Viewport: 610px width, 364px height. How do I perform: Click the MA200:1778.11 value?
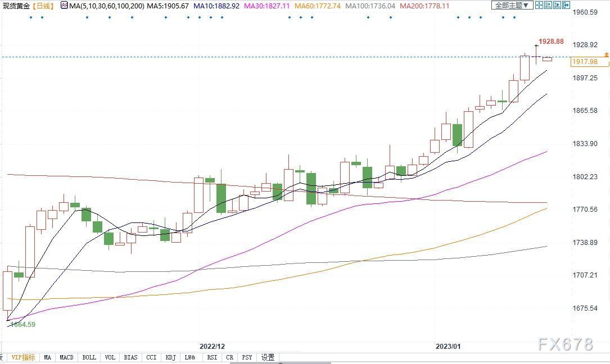(424, 6)
